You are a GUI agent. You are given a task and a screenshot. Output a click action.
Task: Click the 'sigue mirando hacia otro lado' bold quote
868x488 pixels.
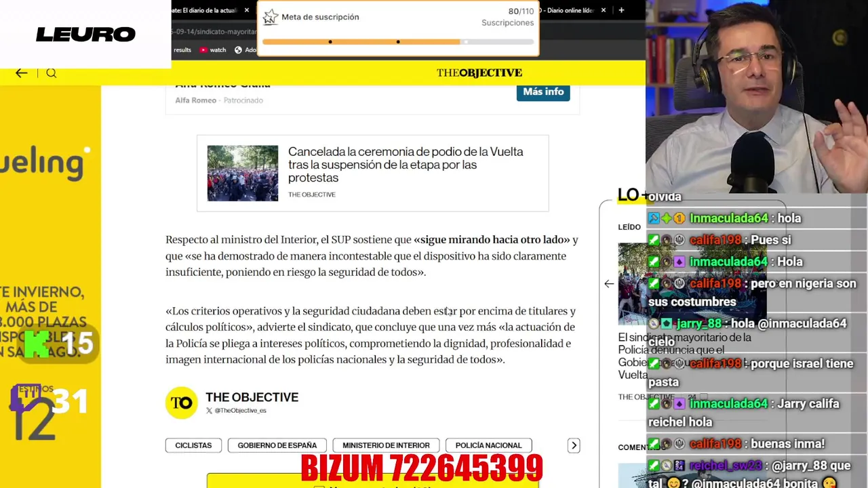(x=492, y=239)
